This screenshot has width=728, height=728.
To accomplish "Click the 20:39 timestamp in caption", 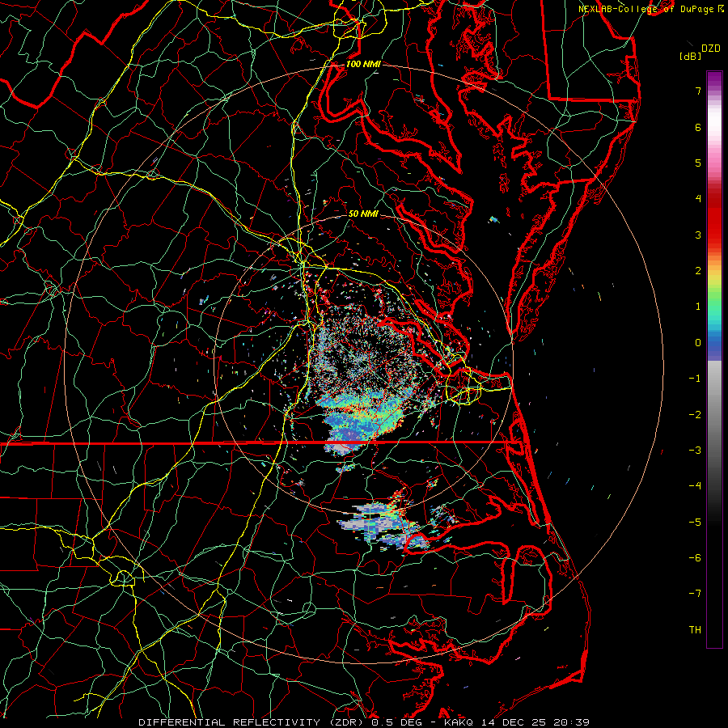I will [x=574, y=722].
